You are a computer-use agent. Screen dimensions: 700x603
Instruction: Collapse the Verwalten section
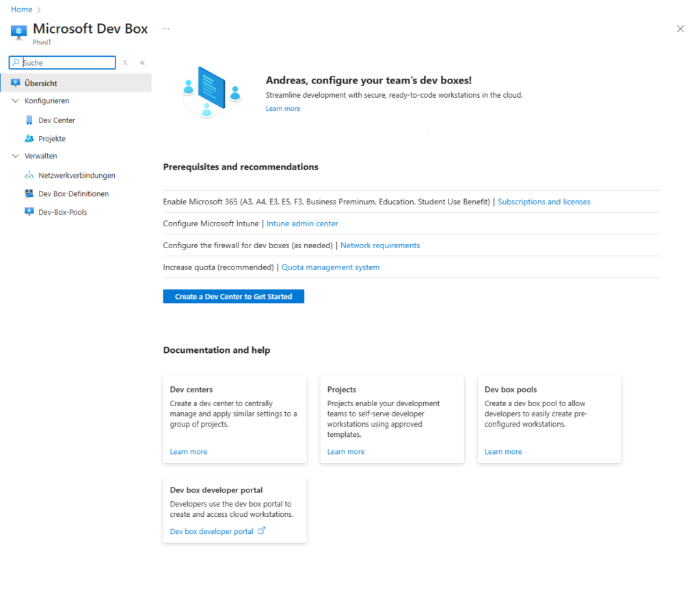click(x=16, y=156)
